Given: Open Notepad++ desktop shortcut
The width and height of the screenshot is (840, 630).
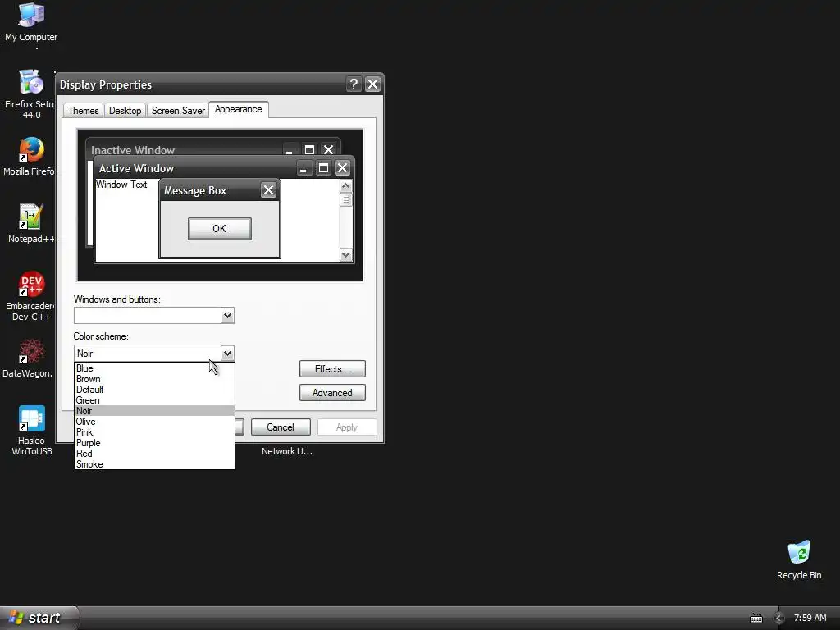Looking at the screenshot, I should [x=30, y=223].
